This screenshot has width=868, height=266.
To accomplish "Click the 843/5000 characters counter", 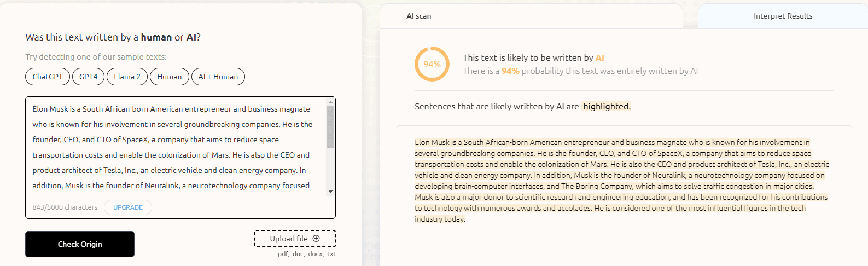I will tap(65, 207).
